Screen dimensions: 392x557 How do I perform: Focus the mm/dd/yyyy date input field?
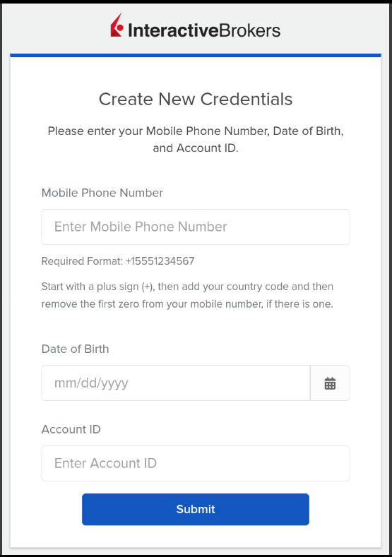176,383
